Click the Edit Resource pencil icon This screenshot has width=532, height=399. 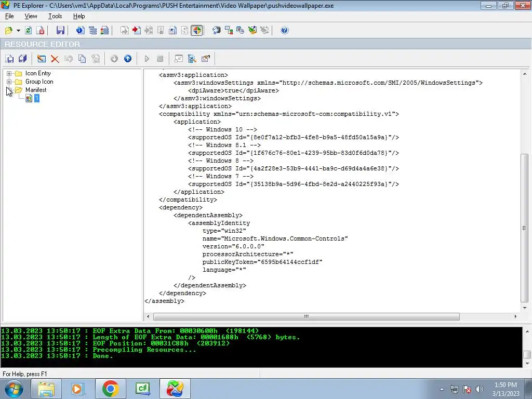point(42,59)
